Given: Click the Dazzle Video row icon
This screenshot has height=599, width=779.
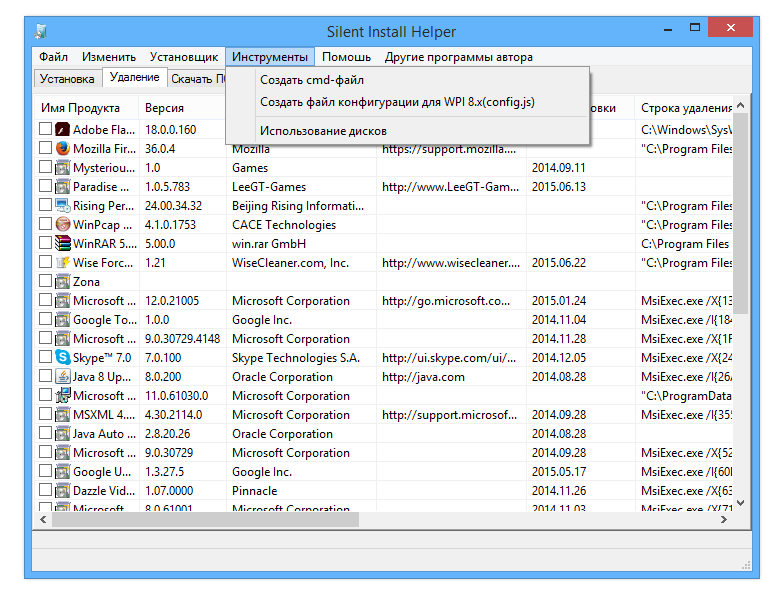Looking at the screenshot, I should click(x=62, y=491).
